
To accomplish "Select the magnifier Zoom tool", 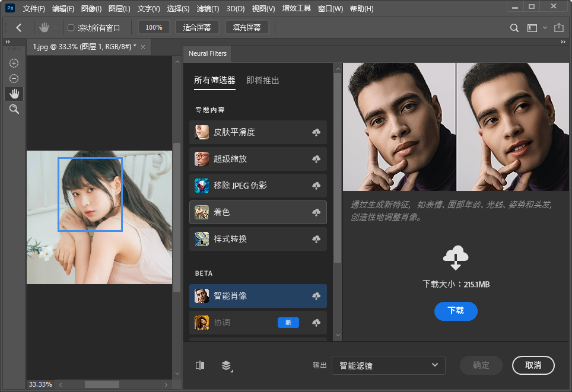I will (14, 109).
